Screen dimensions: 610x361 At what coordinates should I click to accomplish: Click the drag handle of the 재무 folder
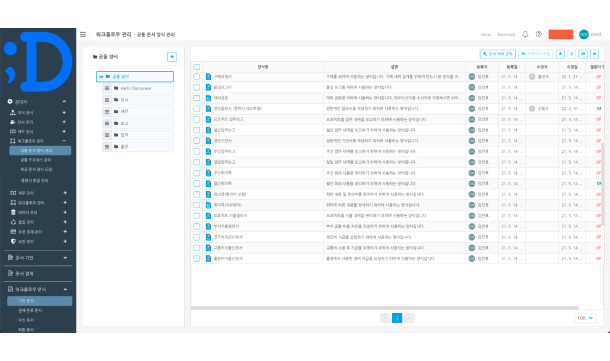[107, 112]
